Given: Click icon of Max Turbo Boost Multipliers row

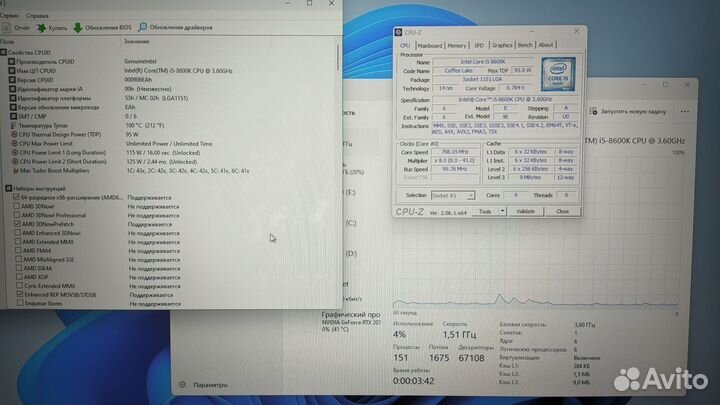Looking at the screenshot, I should (x=16, y=171).
